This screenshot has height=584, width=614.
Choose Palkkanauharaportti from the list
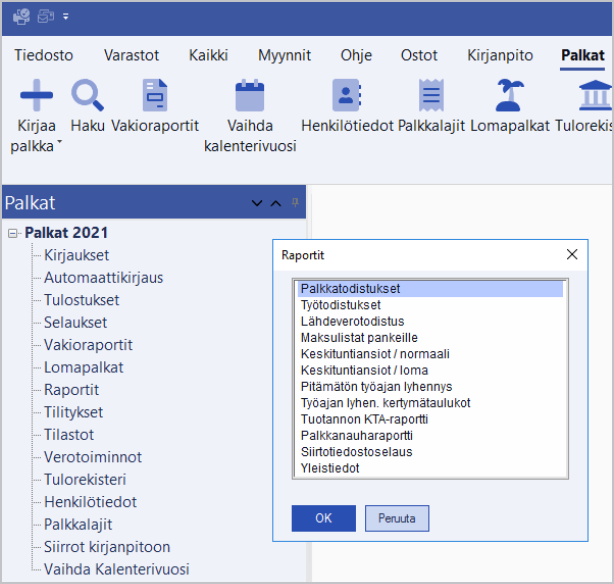click(356, 435)
